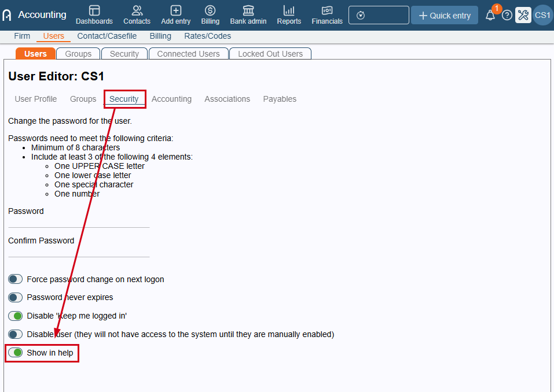The height and width of the screenshot is (392, 554).
Task: Open the Contacts icon
Action: (137, 10)
